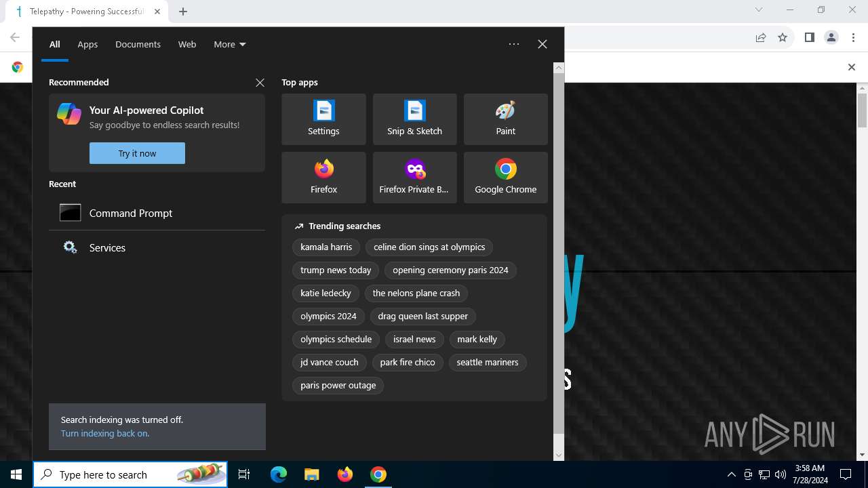Switch to Chrome on the taskbar

378,474
